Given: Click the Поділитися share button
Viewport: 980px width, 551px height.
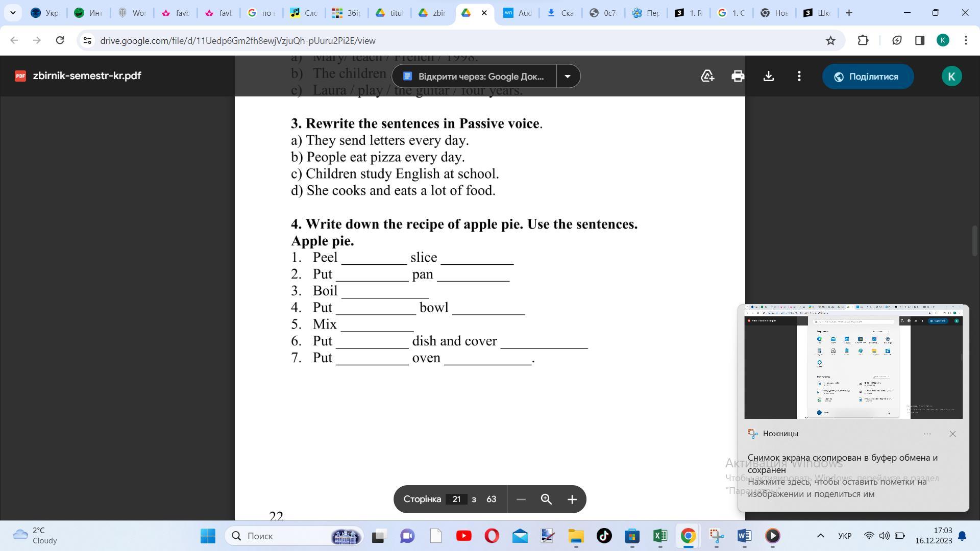Looking at the screenshot, I should [868, 77].
